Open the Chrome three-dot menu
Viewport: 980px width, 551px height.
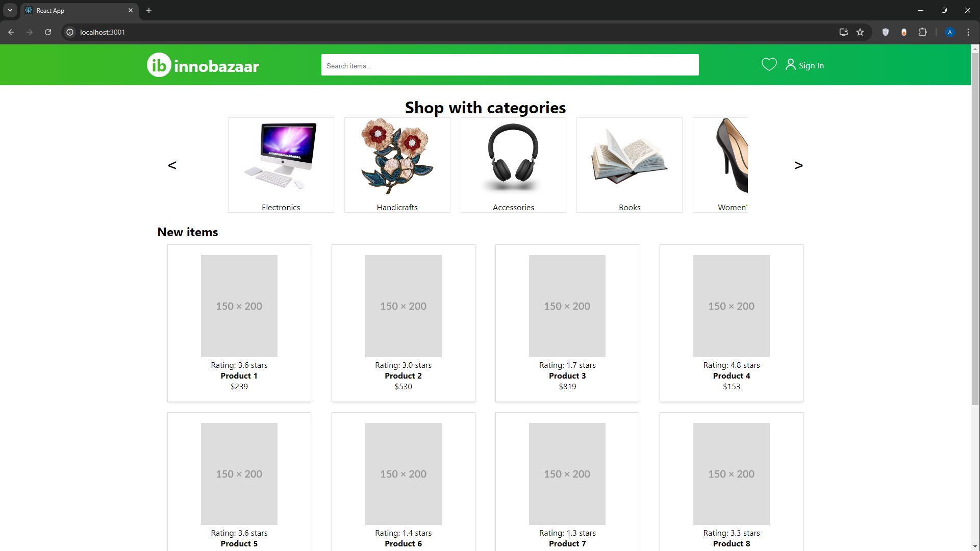[x=968, y=32]
